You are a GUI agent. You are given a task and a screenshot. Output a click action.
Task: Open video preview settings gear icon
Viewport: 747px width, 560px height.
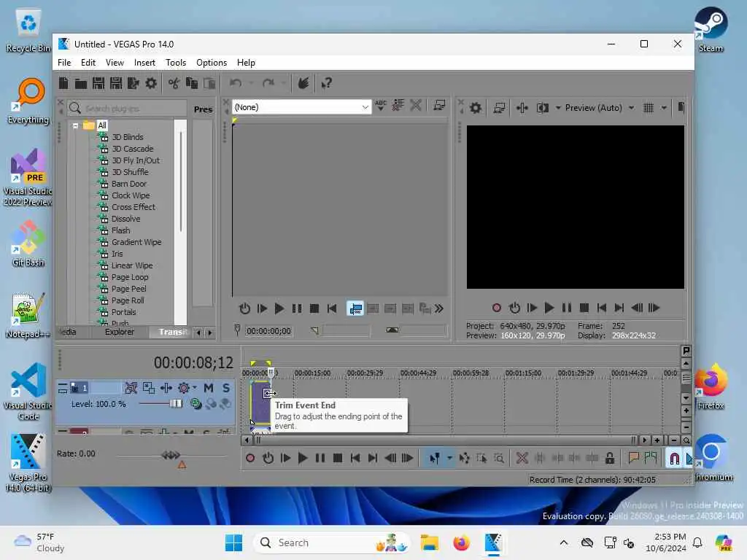pos(476,108)
